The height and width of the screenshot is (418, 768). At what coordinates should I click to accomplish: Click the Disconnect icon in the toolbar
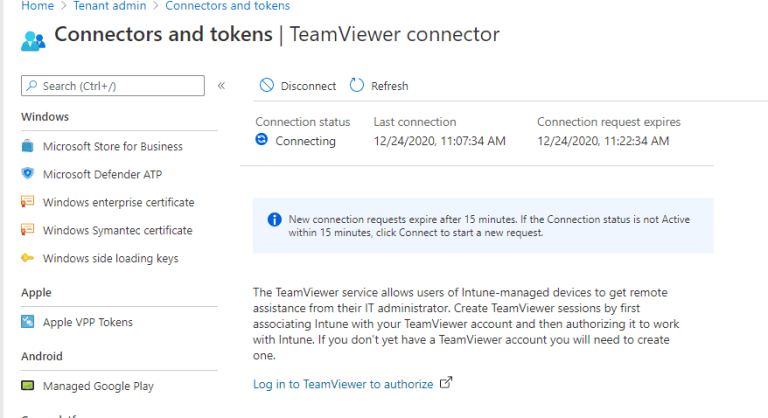266,86
